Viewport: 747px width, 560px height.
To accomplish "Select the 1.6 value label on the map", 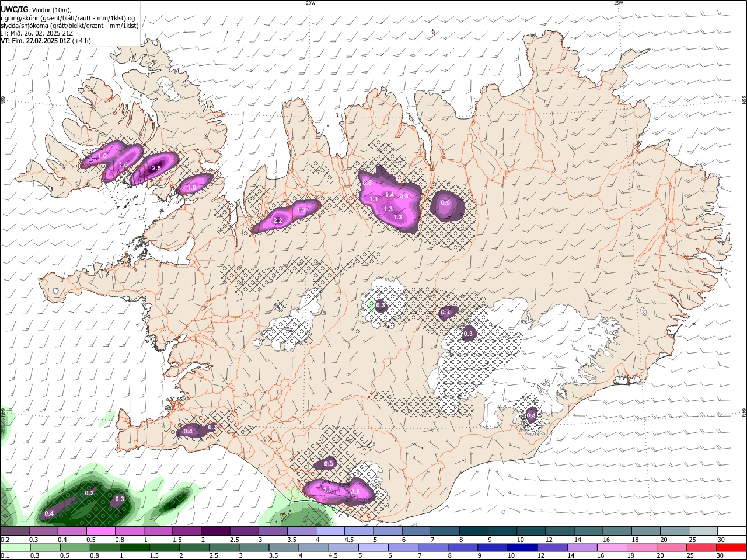I will 123,165.
